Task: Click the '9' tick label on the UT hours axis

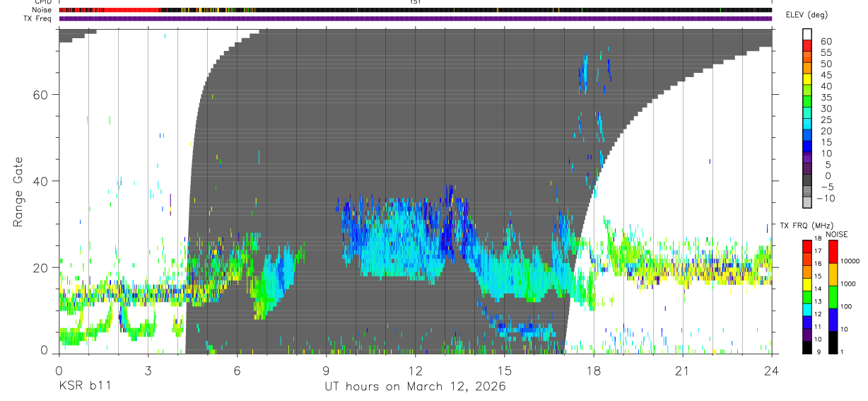Action: pyautogui.click(x=326, y=371)
